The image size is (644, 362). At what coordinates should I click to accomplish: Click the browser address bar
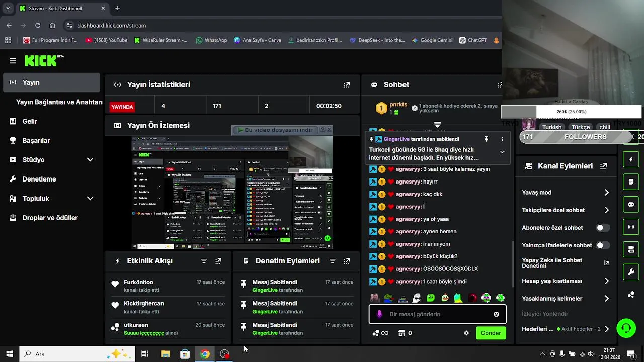click(282, 25)
